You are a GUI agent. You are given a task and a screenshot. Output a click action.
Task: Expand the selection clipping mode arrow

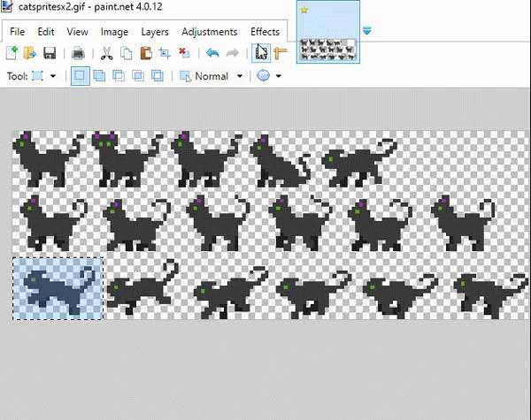tap(279, 76)
